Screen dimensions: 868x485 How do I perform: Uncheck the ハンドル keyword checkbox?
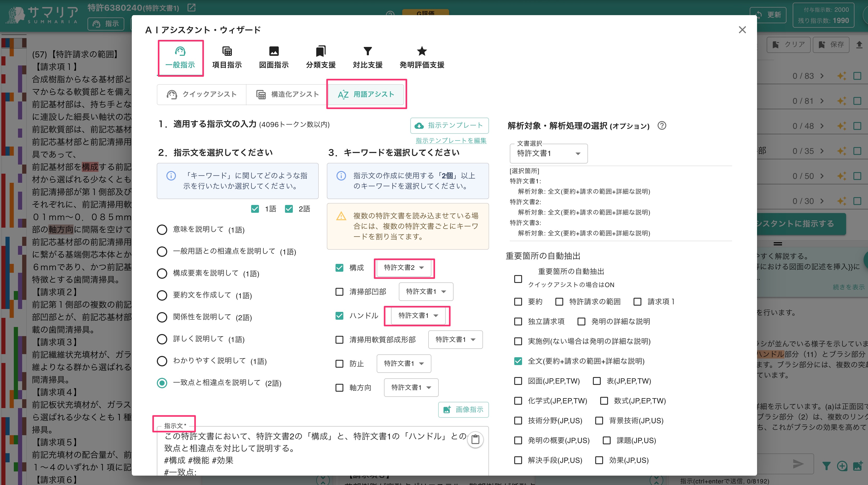[339, 316]
